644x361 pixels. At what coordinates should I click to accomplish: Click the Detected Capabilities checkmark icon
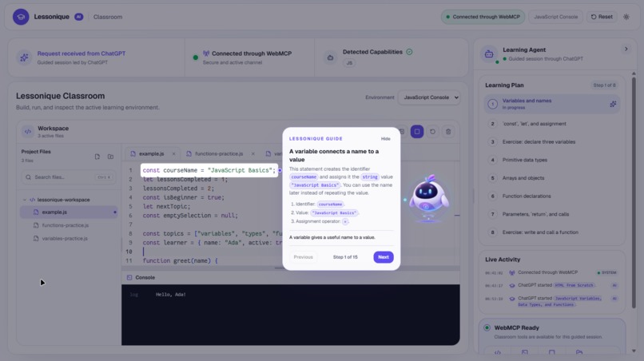pos(409,52)
